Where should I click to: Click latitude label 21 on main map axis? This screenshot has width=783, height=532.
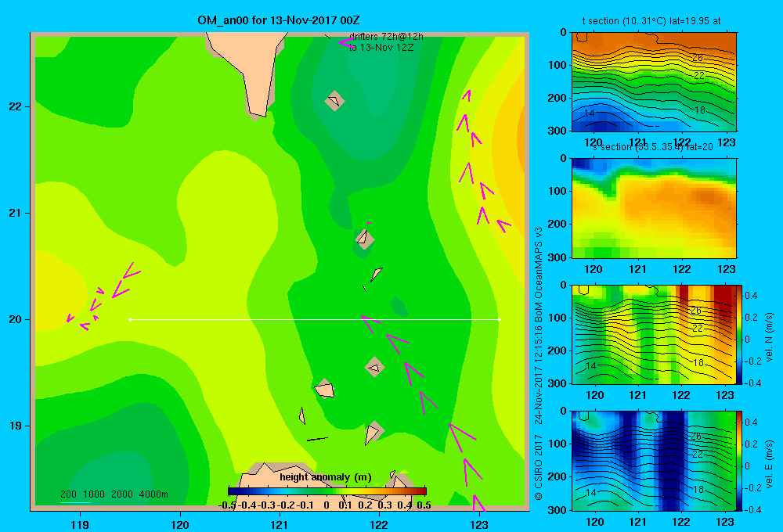(16, 213)
